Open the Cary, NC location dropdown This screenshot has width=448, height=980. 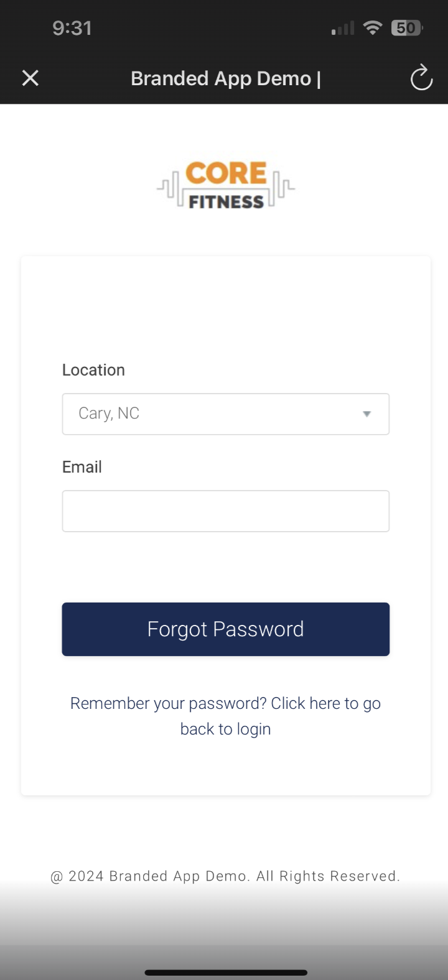212,414
